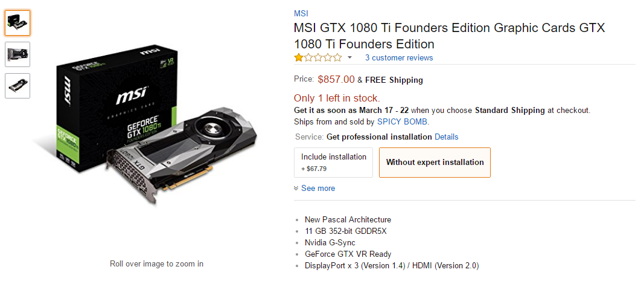This screenshot has height=281, width=644.
Task: Open the 3 customer reviews link
Action: coord(399,58)
